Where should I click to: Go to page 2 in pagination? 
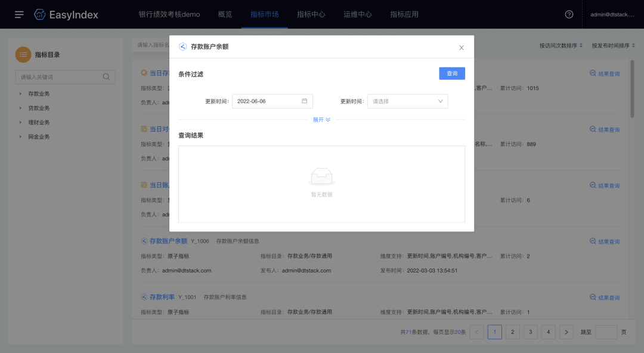pos(513,332)
